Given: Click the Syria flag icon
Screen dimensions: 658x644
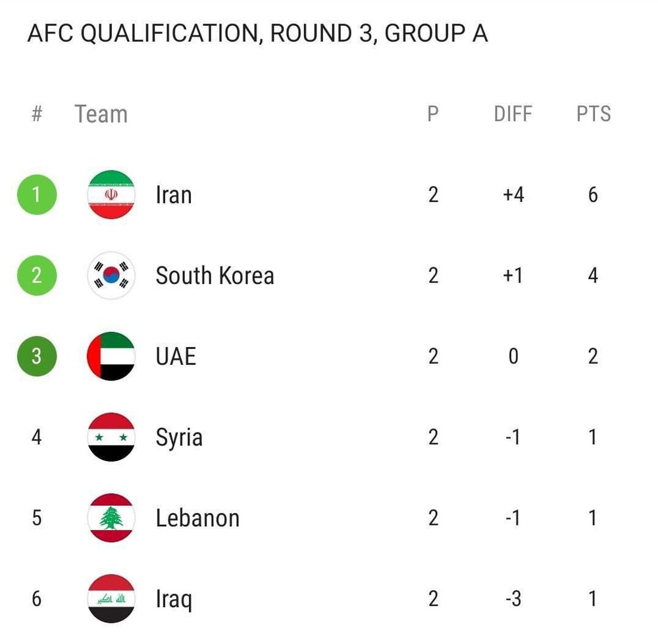Looking at the screenshot, I should point(111,437).
